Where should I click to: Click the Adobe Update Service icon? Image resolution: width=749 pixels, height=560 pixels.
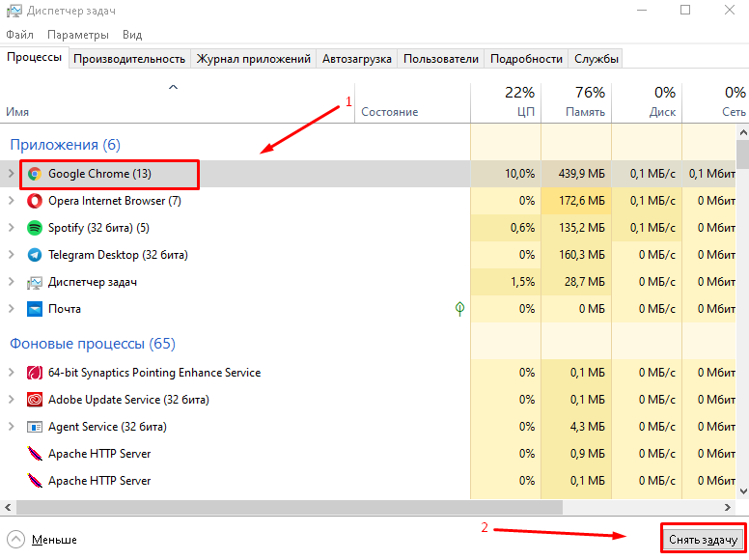click(35, 400)
